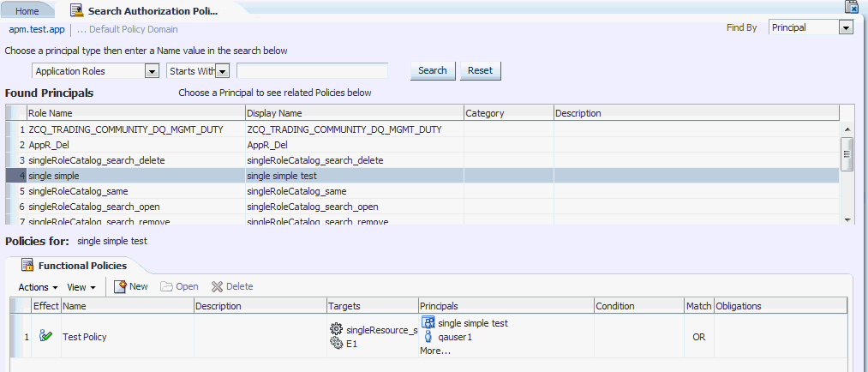
Task: Click the Targets column header
Action: 372,306
